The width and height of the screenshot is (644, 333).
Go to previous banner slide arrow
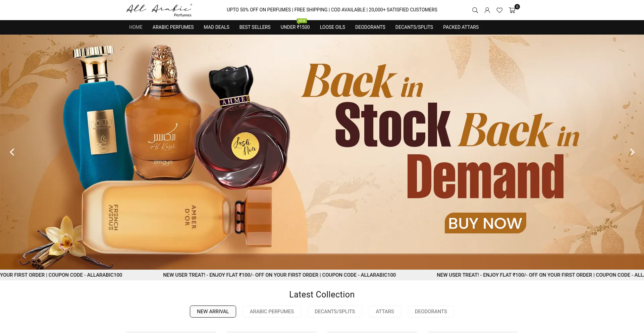pos(12,152)
